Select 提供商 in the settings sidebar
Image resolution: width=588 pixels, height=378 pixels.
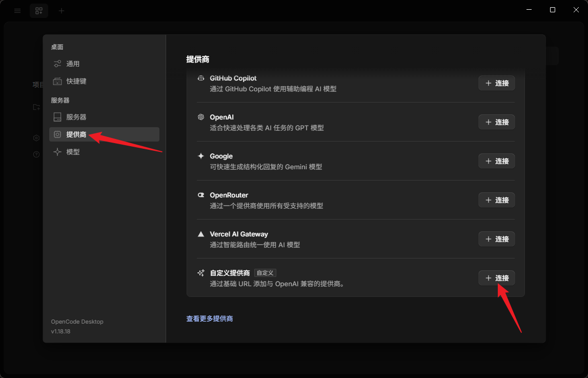point(104,134)
